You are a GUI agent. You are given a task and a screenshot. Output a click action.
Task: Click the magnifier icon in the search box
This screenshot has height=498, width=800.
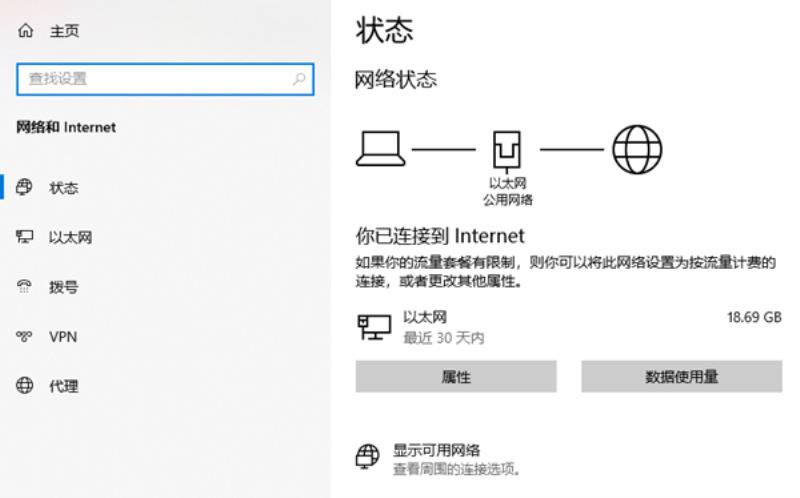coord(299,79)
